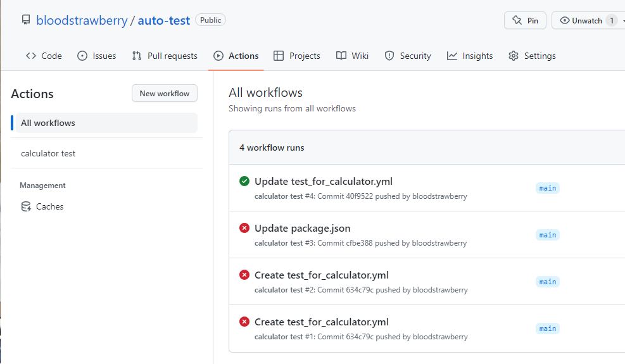Click the Projects table icon

click(279, 56)
